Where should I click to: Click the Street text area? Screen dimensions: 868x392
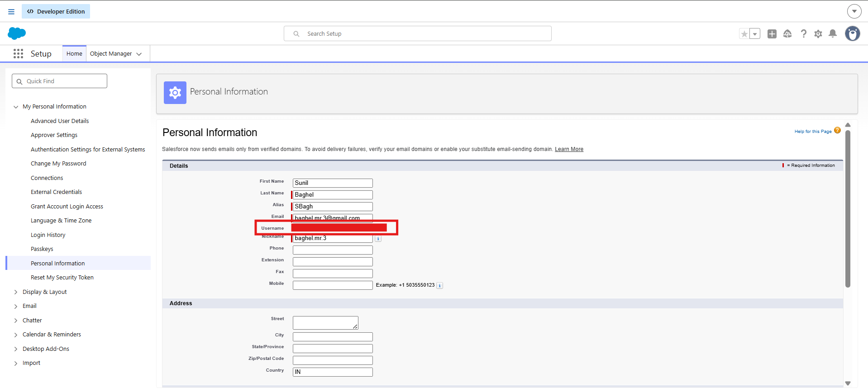click(x=325, y=323)
